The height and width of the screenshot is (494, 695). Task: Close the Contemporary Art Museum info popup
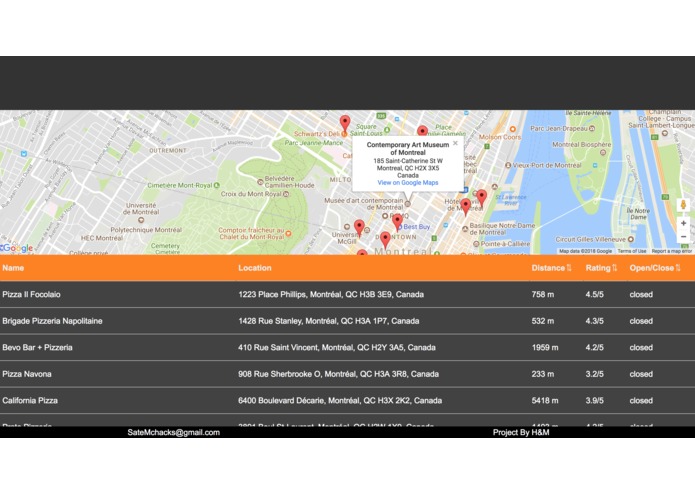coord(455,143)
